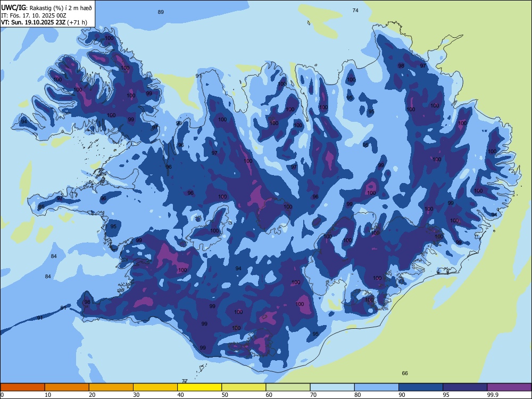Viewport: 532px width, 399px height.
Task: Click the dark blue 90–95 legend swatch
Action: [421, 387]
